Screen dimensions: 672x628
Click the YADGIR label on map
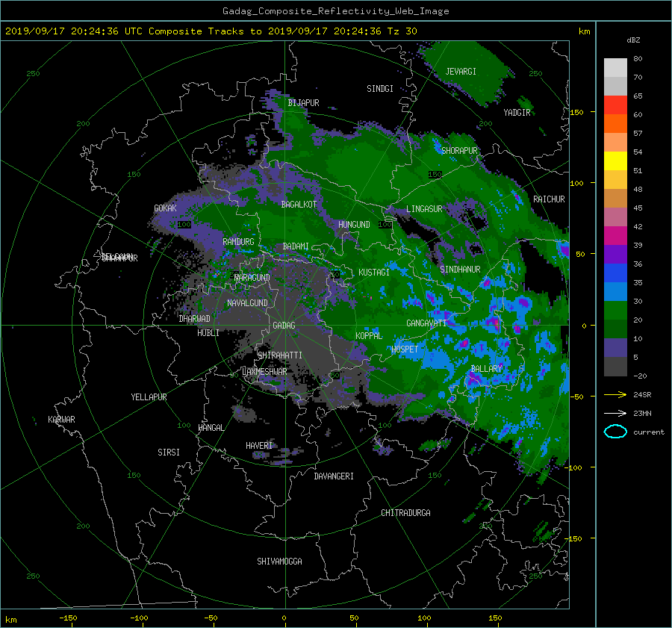click(x=517, y=113)
